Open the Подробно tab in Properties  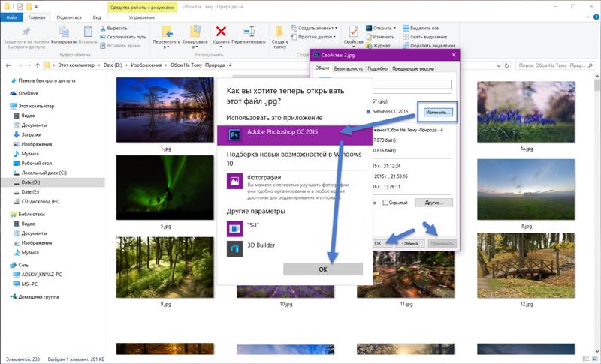pyautogui.click(x=378, y=68)
